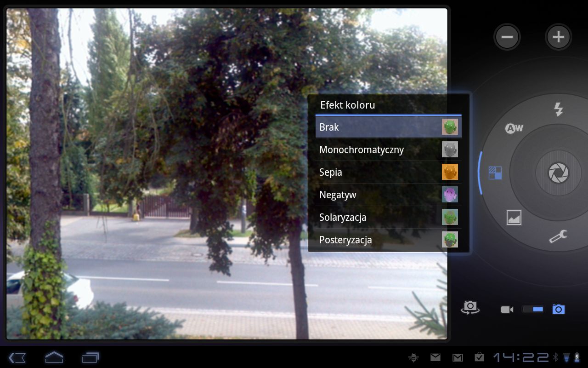Open the white balance AW setting
The width and height of the screenshot is (588, 368).
point(514,128)
